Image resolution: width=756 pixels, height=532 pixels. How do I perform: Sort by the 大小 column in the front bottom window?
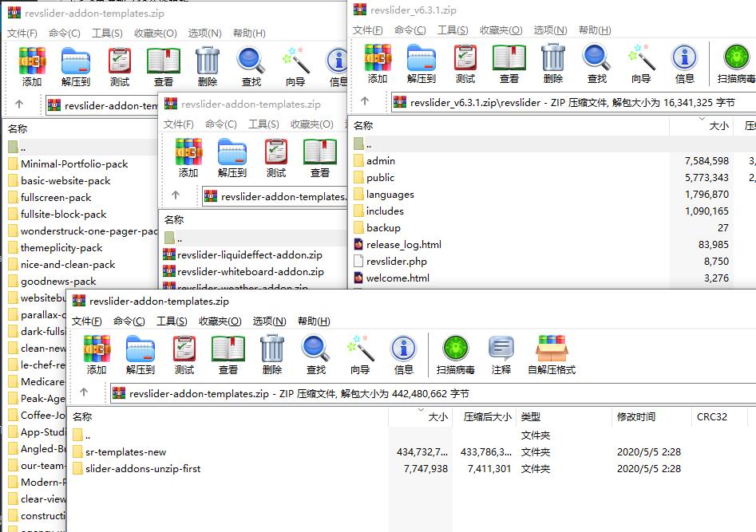click(421, 417)
